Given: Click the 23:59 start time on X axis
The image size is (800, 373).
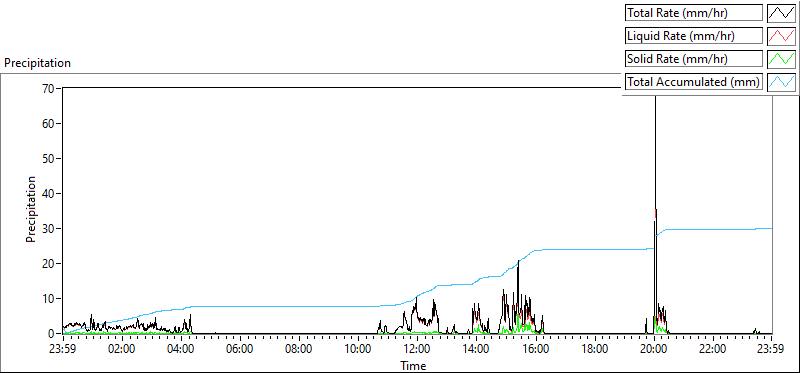Looking at the screenshot, I should pyautogui.click(x=63, y=350).
